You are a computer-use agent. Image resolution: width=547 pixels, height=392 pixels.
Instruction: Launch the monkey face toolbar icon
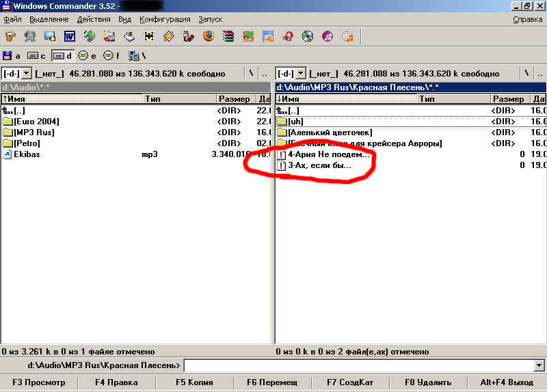tap(10, 36)
